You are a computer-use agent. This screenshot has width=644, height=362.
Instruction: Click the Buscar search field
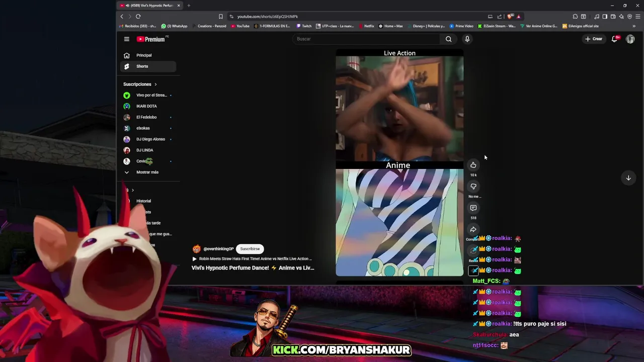pos(366,39)
